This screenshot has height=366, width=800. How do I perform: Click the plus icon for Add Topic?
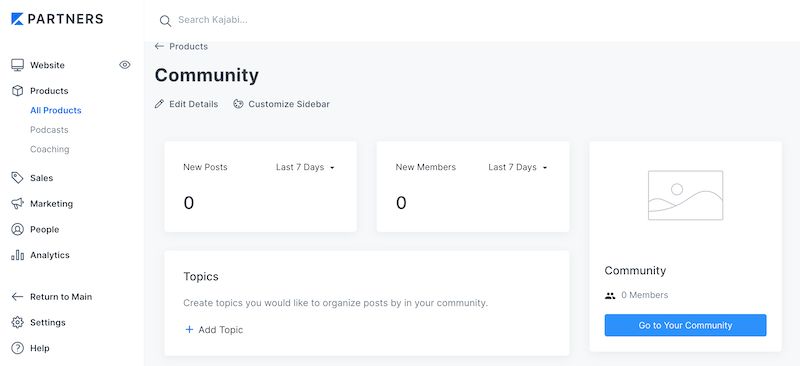tap(189, 329)
